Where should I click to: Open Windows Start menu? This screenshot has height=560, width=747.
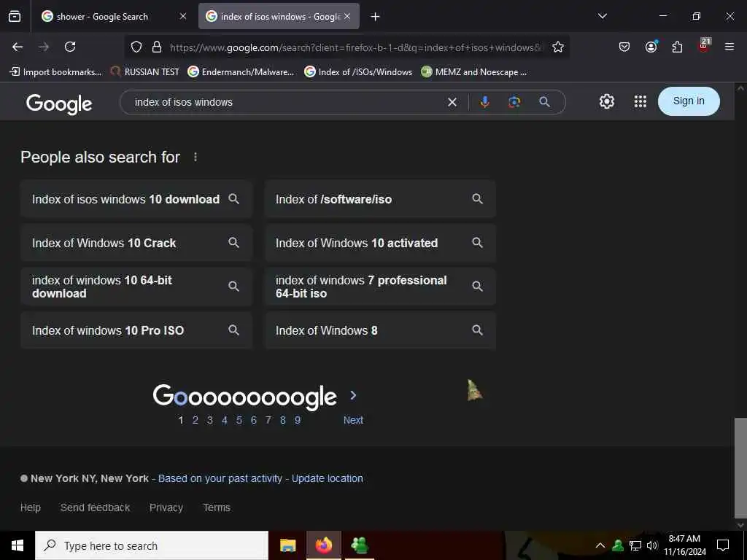click(18, 545)
